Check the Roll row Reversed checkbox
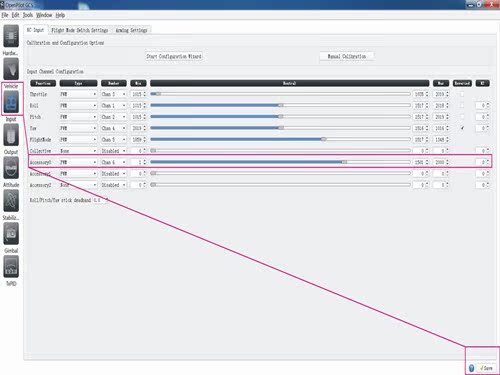Viewport: 500px width, 375px height. coord(462,106)
